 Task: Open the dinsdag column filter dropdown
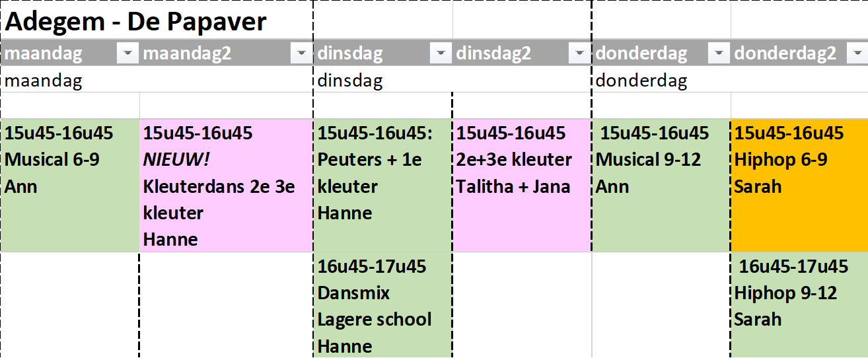pyautogui.click(x=441, y=54)
